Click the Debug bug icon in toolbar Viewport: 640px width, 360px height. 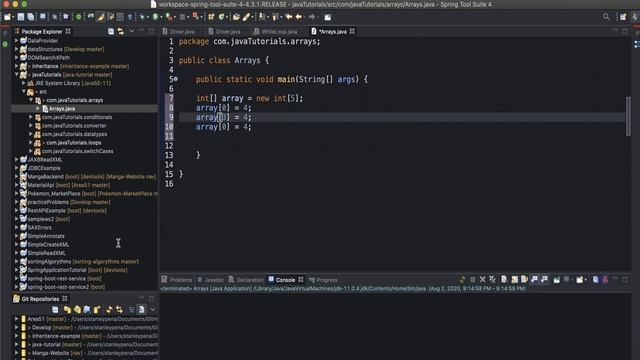[x=142, y=17]
